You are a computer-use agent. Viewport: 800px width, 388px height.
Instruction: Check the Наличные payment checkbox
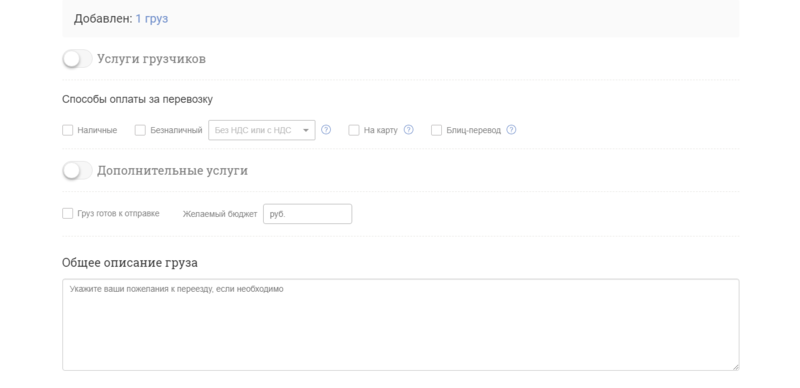[67, 130]
